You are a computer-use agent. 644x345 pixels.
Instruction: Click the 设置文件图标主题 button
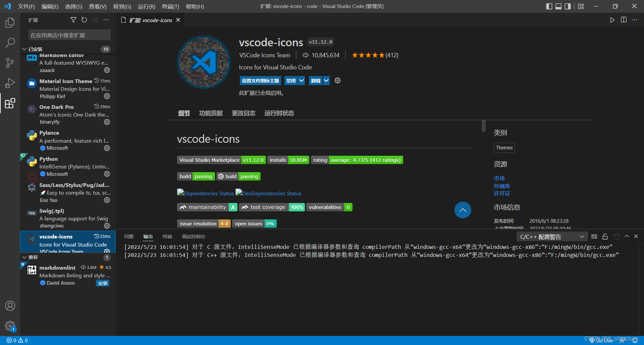(260, 80)
